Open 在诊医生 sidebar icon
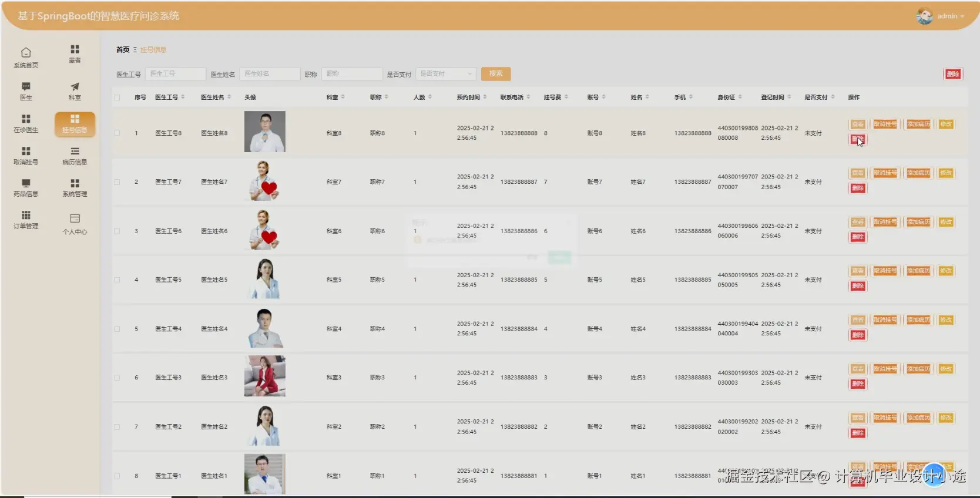Image resolution: width=980 pixels, height=498 pixels. tap(26, 119)
